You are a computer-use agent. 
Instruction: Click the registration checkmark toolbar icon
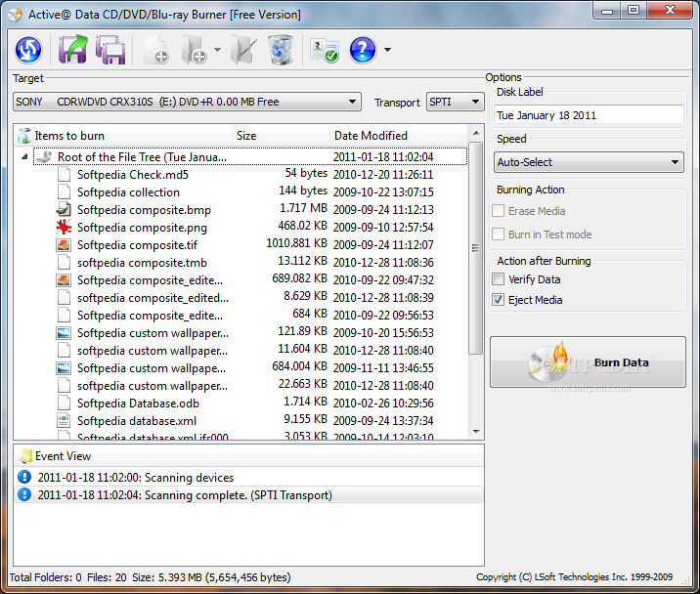(x=325, y=51)
